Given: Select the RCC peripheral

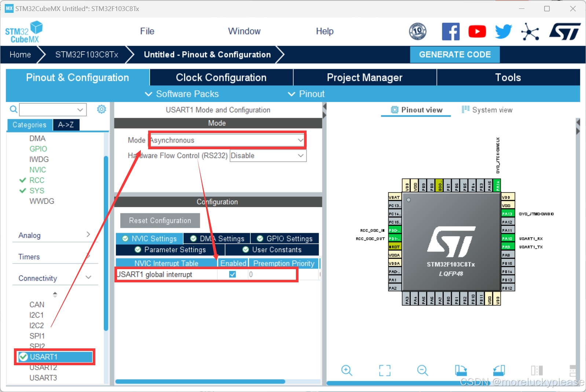Looking at the screenshot, I should [37, 180].
